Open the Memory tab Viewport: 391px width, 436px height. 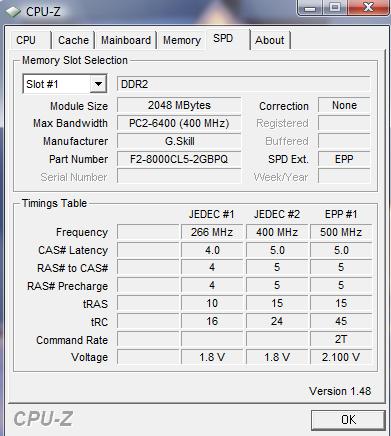coord(182,40)
